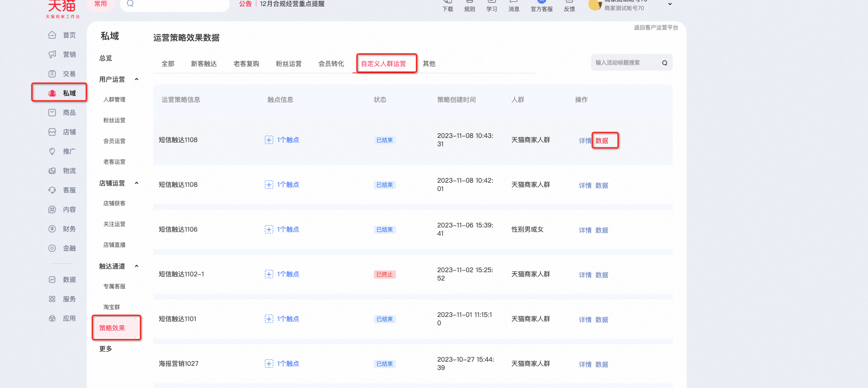868x388 pixels.
Task: Click the magnifier icon in top search bar
Action: 130,3
